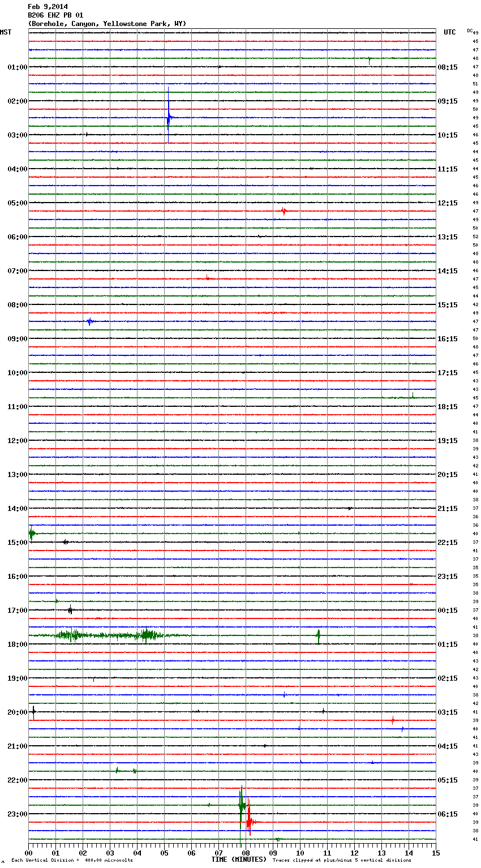Click the "02:15" UTC time label
The width and height of the screenshot is (481, 868).
(448, 678)
